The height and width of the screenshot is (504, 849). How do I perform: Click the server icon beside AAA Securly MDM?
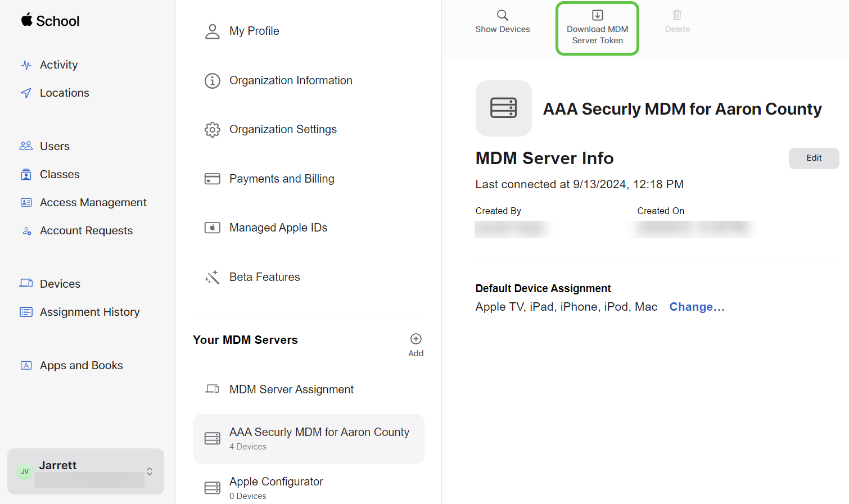213,438
